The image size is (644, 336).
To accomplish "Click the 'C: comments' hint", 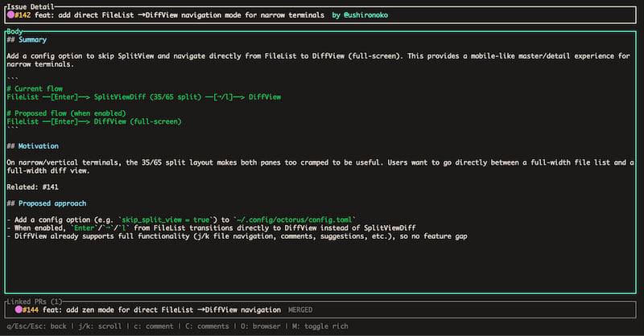I will click(207, 326).
